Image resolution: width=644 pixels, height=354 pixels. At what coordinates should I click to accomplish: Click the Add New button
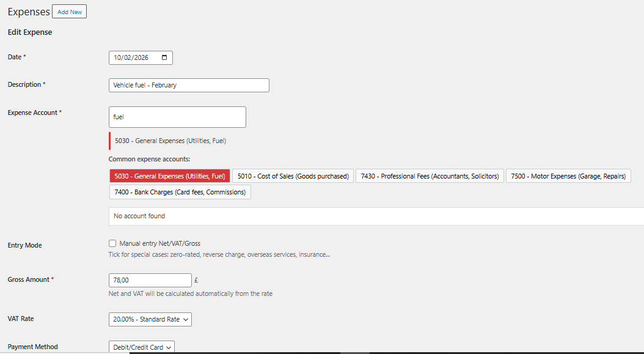(x=68, y=11)
